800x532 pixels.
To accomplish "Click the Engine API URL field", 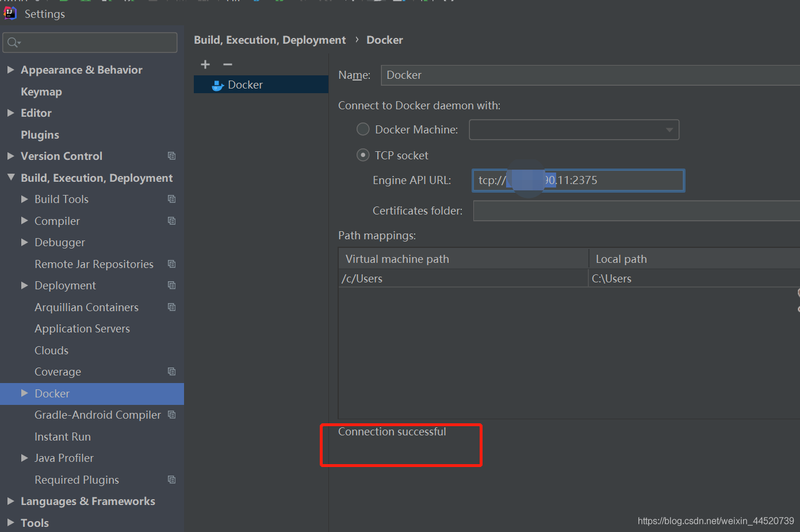I will click(x=578, y=180).
